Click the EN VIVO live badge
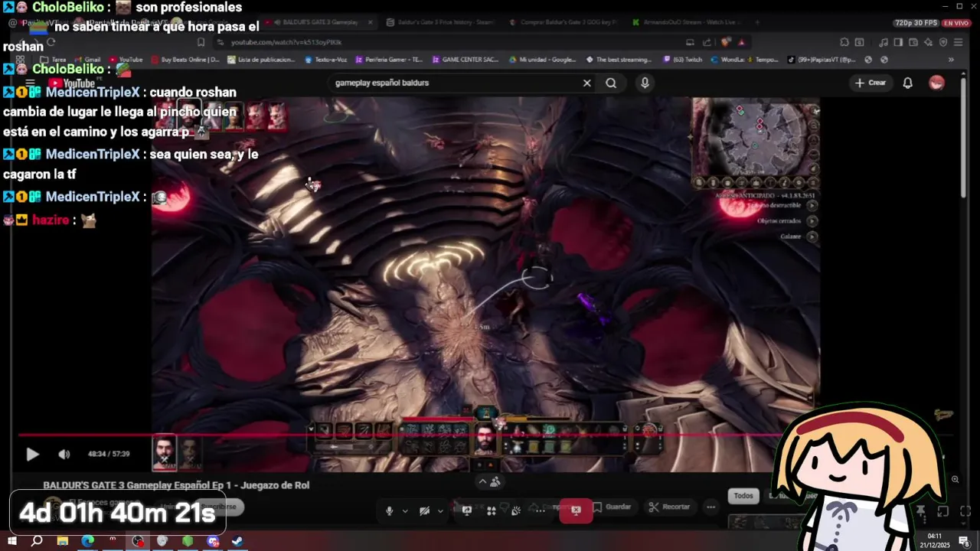Image resolution: width=980 pixels, height=551 pixels. pyautogui.click(x=956, y=23)
